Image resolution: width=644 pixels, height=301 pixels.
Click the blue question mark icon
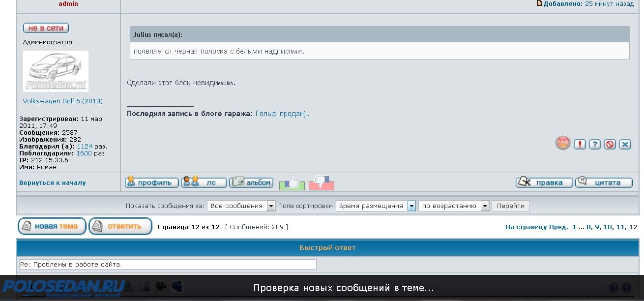595,144
